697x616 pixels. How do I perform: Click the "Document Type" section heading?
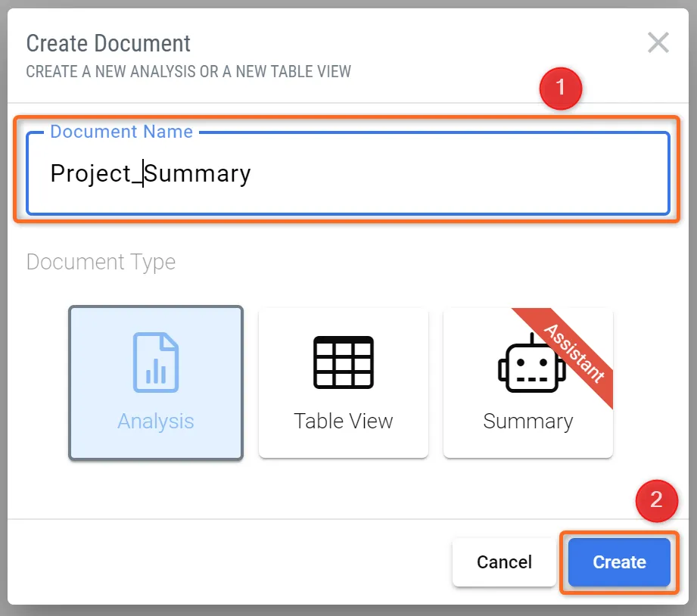[101, 263]
